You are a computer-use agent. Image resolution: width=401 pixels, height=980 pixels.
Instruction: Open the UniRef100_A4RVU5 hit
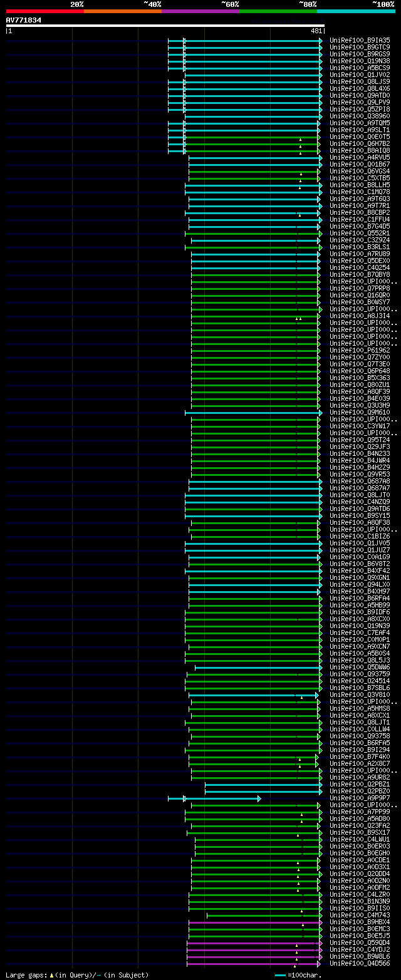[360, 157]
